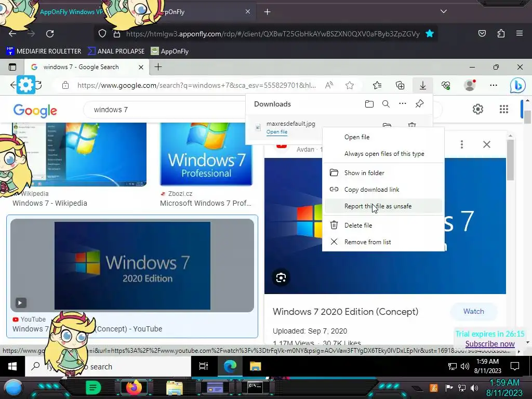Open the Google apps grid
Image resolution: width=532 pixels, height=399 pixels.
[504, 109]
